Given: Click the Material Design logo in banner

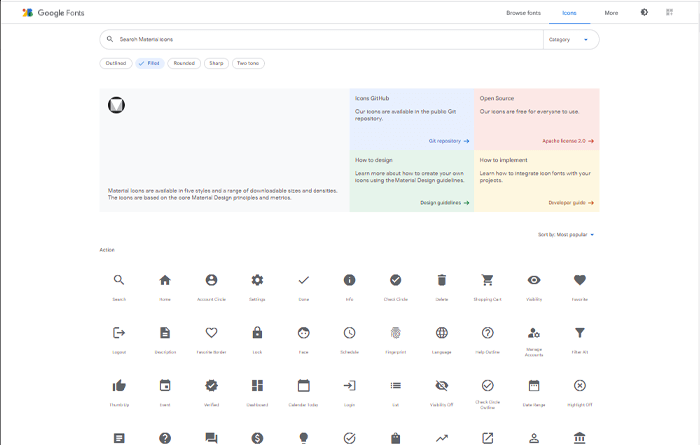Looking at the screenshot, I should 116,105.
